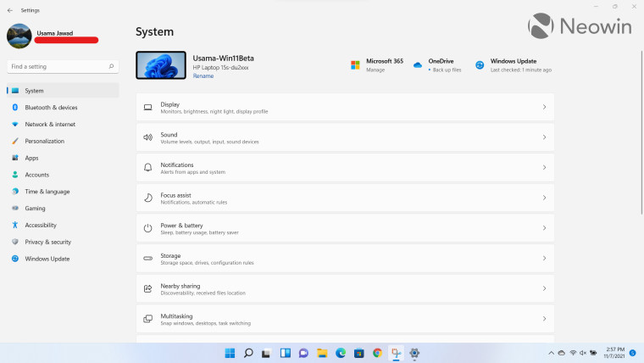Click the power icon in the Power & battery row
The height and width of the screenshot is (363, 644).
(147, 228)
